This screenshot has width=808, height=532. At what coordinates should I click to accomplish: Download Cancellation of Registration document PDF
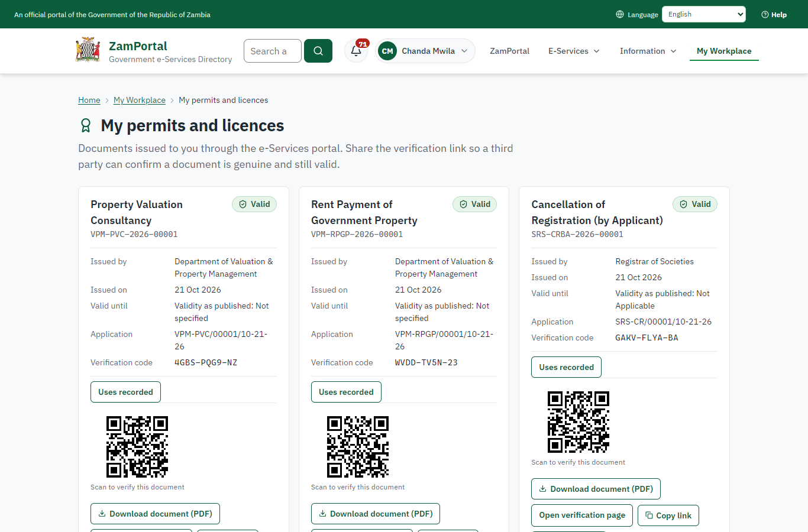pyautogui.click(x=596, y=489)
